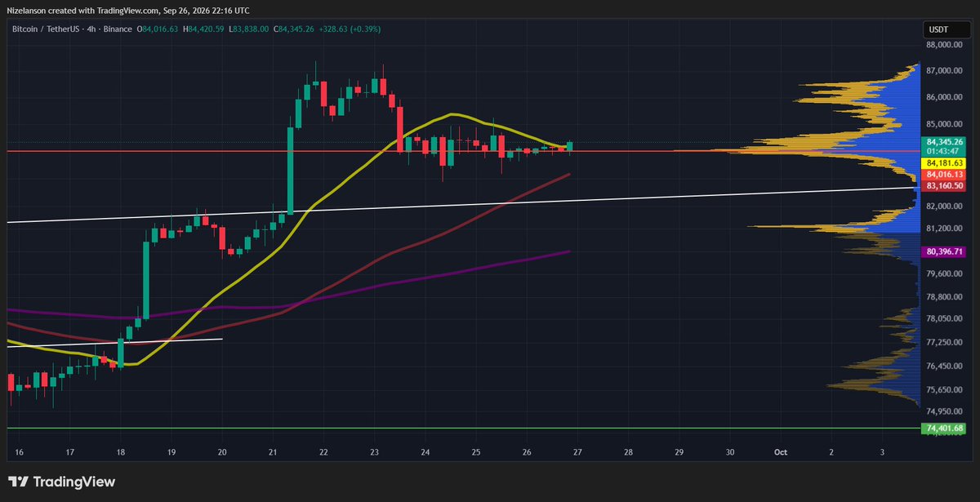Image resolution: width=980 pixels, height=502 pixels.
Task: Click date label 22 on time axis
Action: (x=323, y=451)
